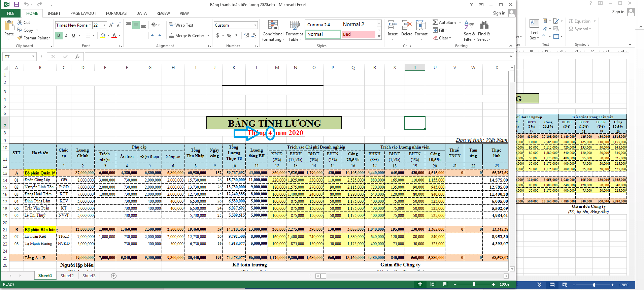Switch to the INSERT ribbon tab
This screenshot has height=290, width=644.
(54, 13)
